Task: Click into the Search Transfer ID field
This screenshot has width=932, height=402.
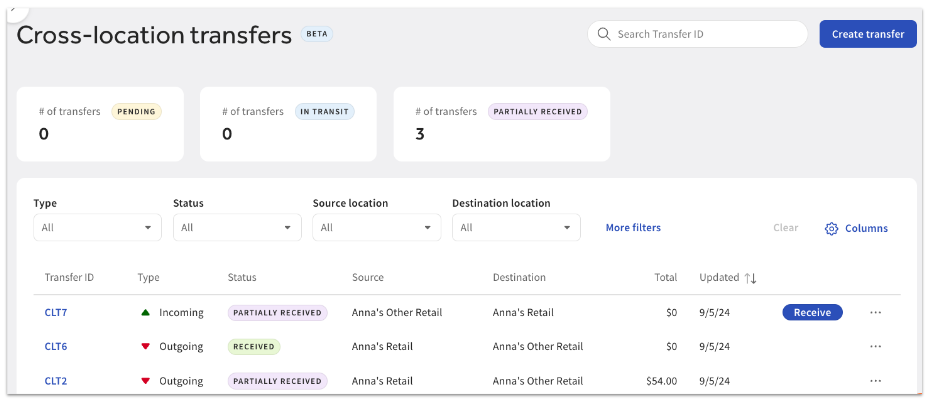Action: pyautogui.click(x=705, y=34)
